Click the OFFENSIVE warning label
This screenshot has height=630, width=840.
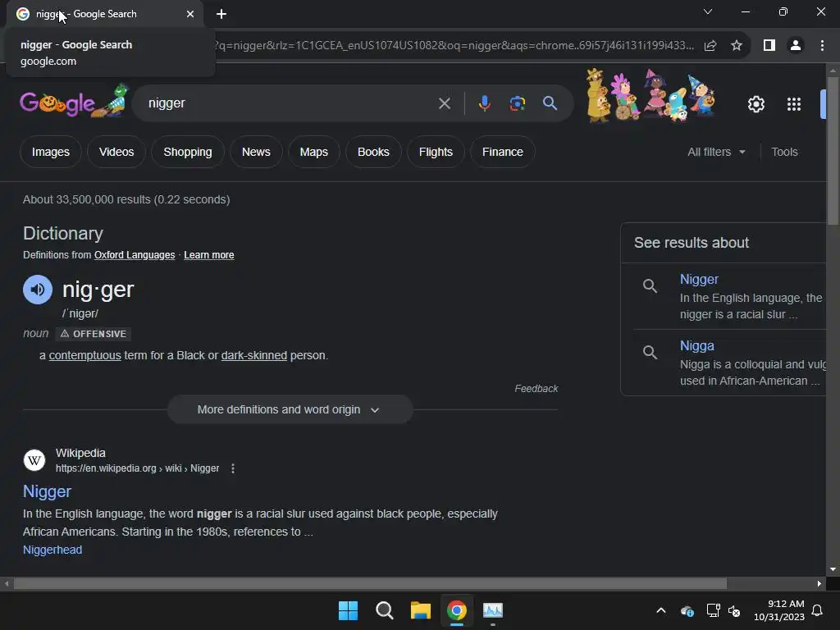[x=94, y=335]
